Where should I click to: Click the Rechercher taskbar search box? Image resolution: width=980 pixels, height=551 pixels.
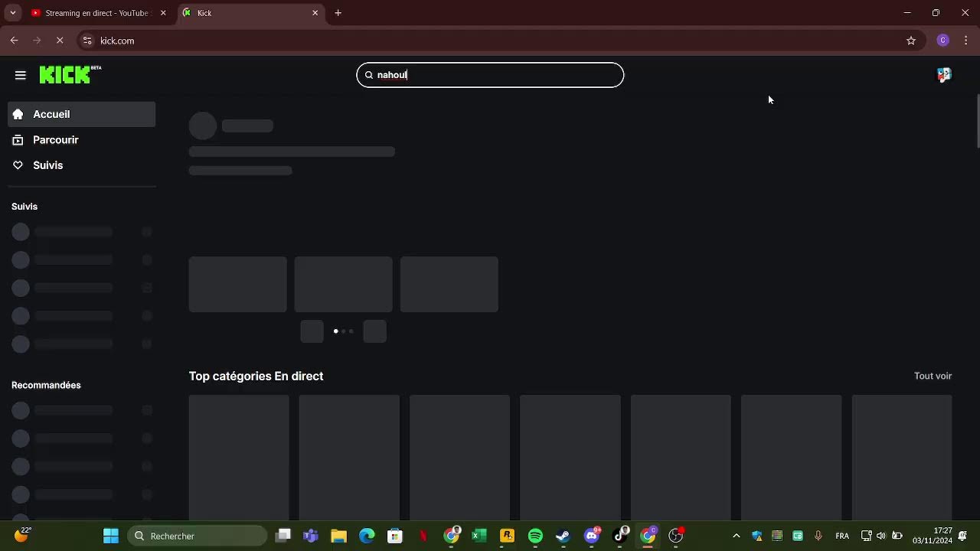pyautogui.click(x=197, y=536)
